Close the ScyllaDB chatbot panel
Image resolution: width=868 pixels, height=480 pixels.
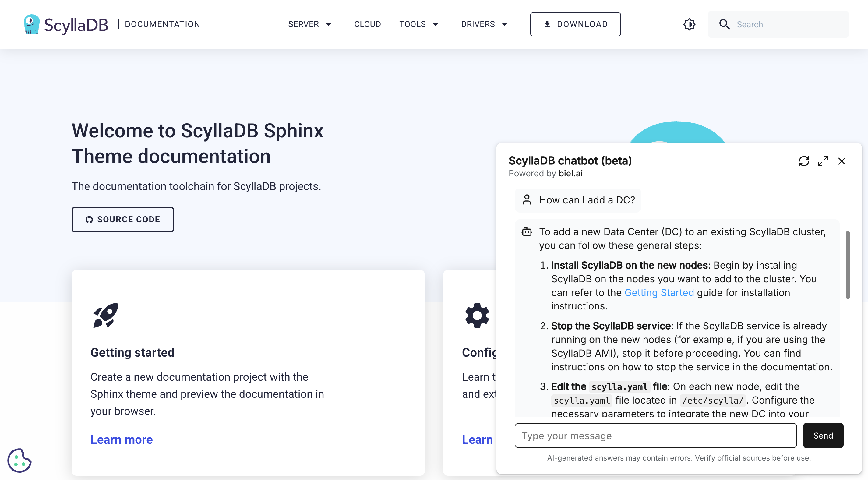842,161
